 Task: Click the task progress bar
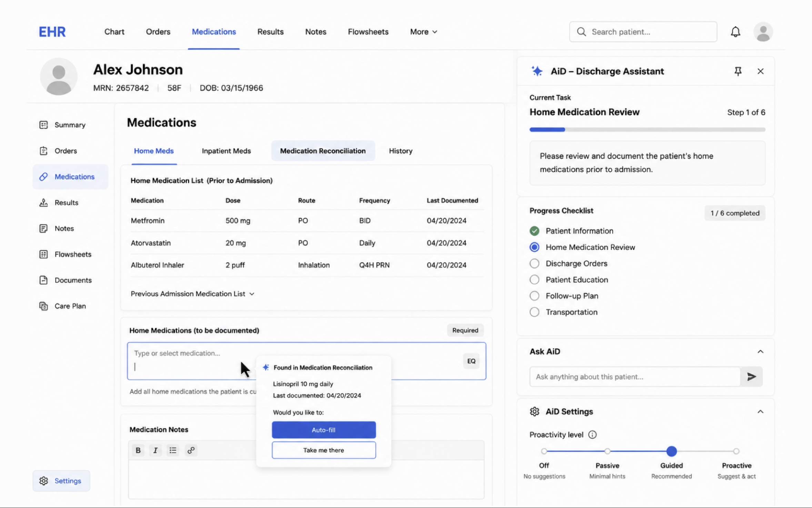pyautogui.click(x=647, y=130)
